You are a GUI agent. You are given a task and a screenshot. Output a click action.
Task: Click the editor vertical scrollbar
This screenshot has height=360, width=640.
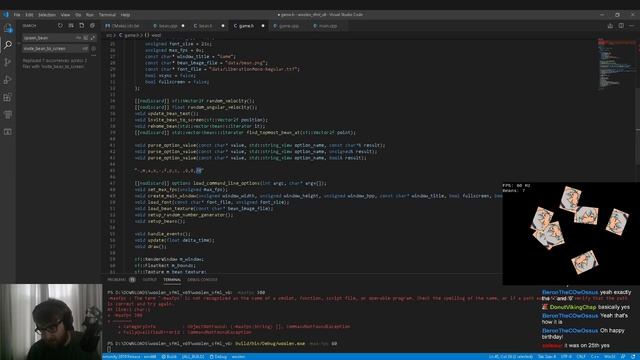[x=638, y=127]
